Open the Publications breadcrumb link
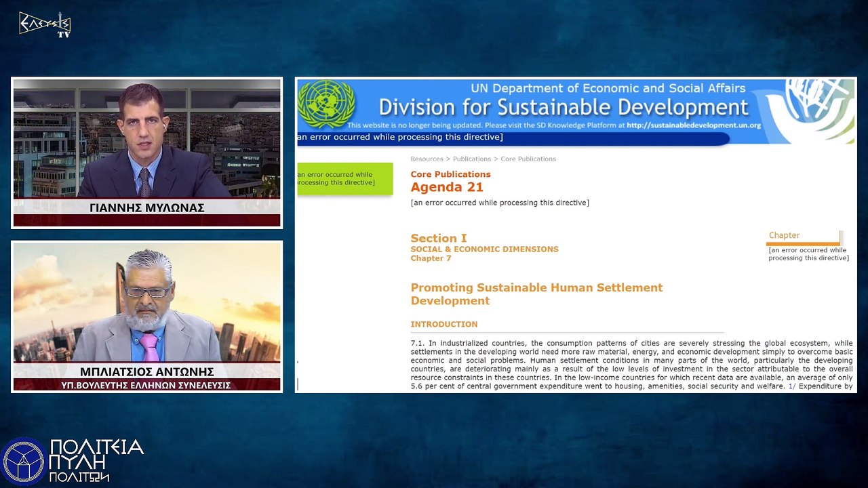The image size is (868, 488). 472,159
